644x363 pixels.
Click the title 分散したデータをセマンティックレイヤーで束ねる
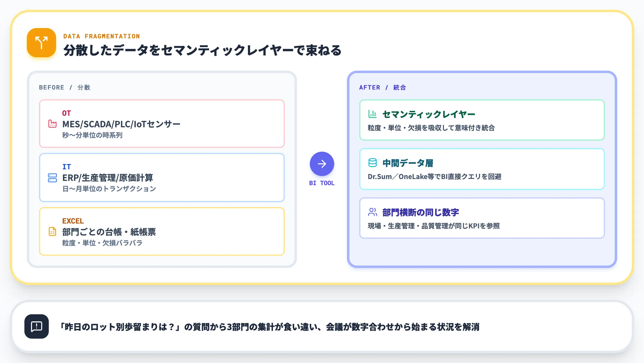coord(202,50)
